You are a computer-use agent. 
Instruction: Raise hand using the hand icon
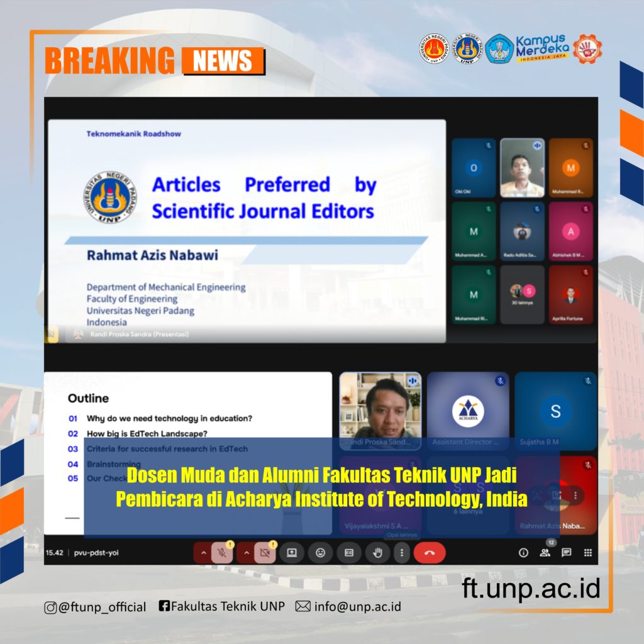click(x=378, y=553)
